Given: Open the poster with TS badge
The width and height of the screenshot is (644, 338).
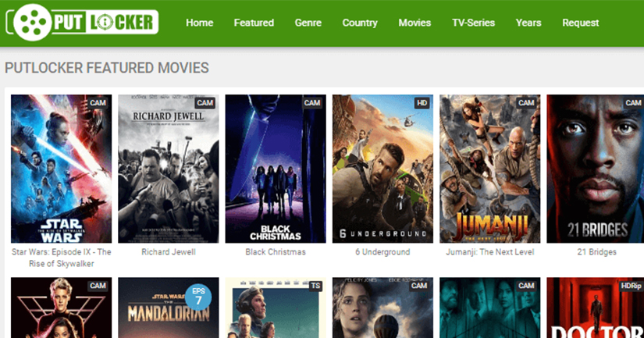Looking at the screenshot, I should [x=276, y=308].
